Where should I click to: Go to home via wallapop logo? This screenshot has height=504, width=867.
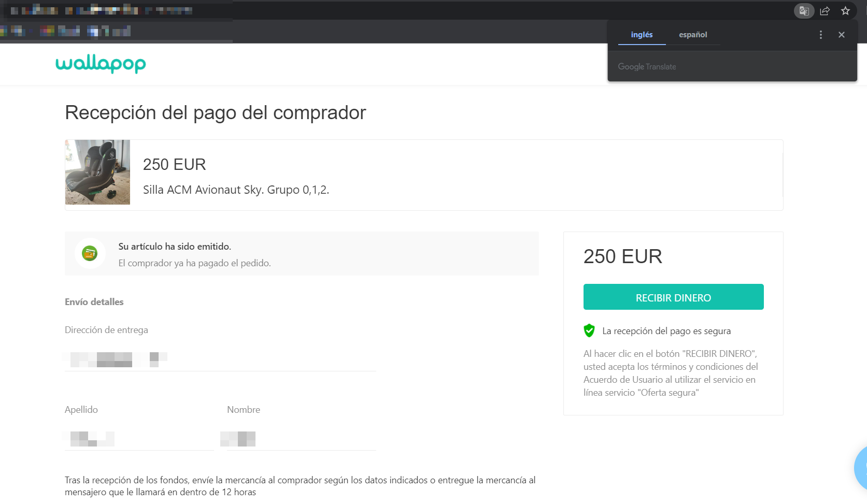click(x=101, y=63)
